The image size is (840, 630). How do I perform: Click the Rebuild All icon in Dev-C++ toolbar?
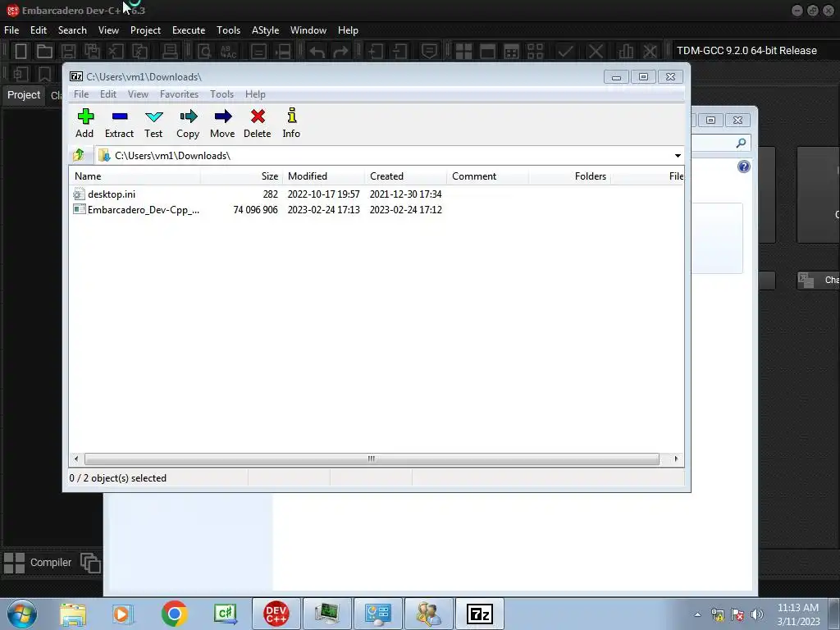click(x=535, y=52)
